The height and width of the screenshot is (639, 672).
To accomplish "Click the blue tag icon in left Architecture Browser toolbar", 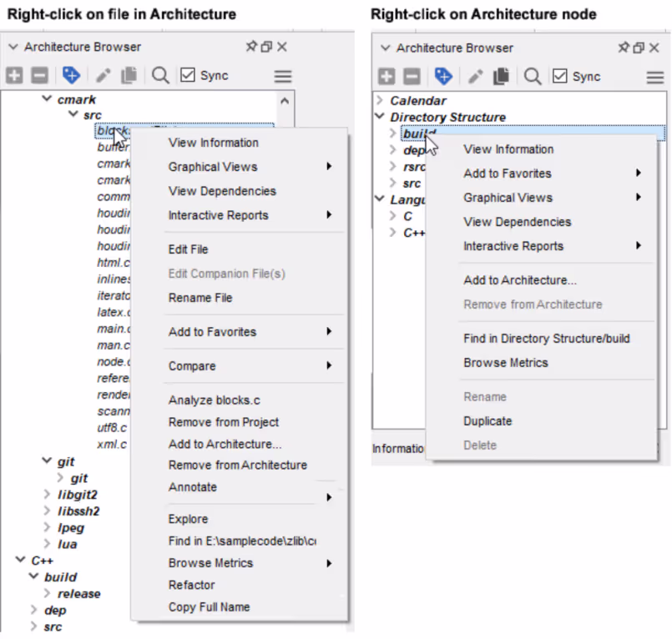I will coord(71,75).
